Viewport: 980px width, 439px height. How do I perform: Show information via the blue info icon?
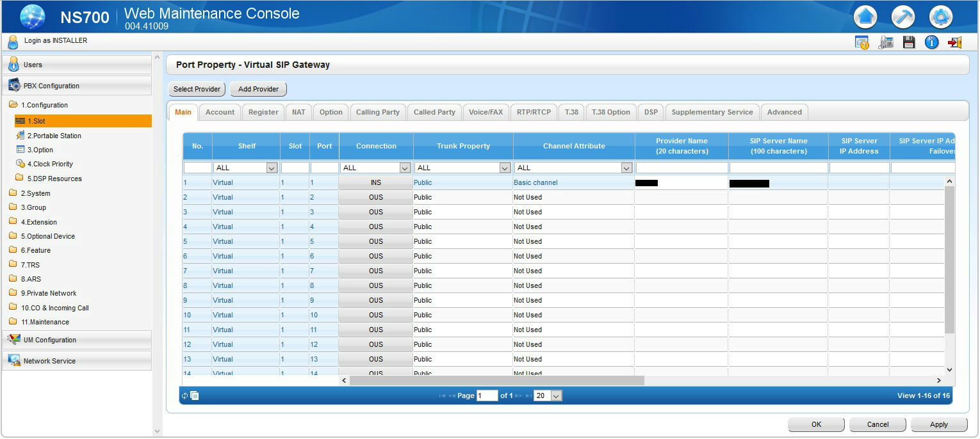(931, 42)
